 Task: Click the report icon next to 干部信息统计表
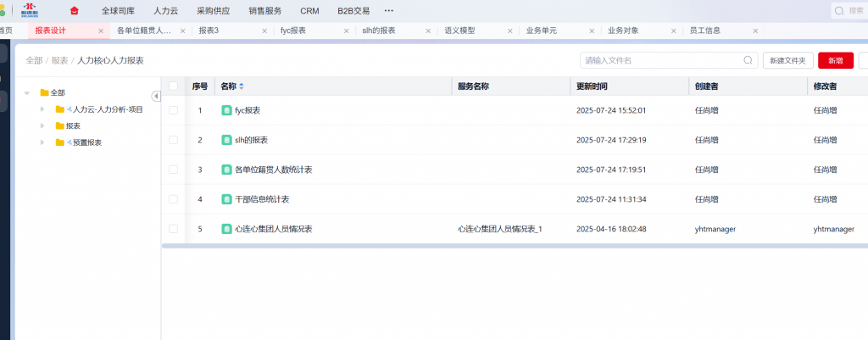(226, 199)
